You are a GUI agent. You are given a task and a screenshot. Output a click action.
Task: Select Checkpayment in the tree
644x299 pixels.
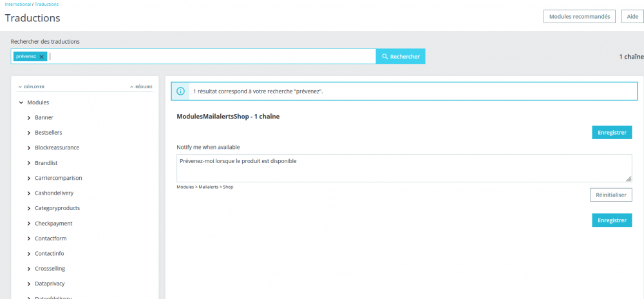(x=53, y=224)
